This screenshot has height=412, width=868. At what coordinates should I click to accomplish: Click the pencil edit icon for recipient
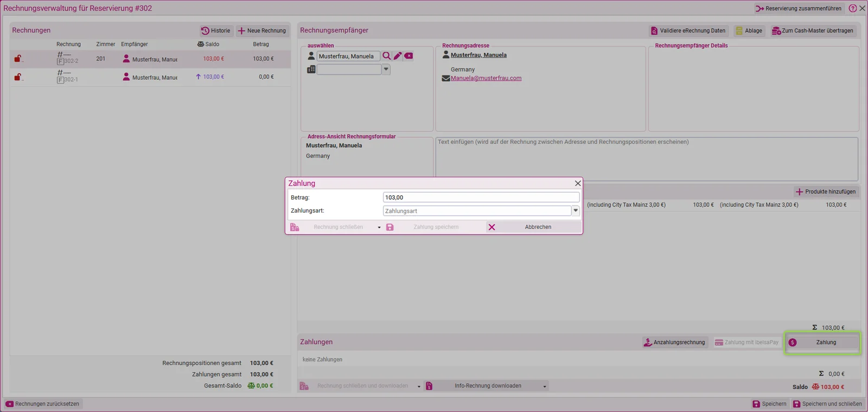pyautogui.click(x=398, y=56)
